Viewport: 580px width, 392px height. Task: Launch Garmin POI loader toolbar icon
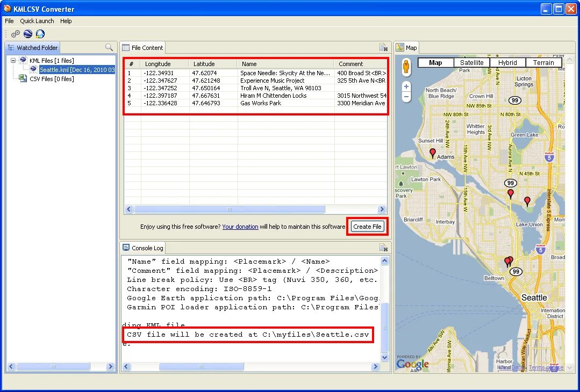coord(40,34)
